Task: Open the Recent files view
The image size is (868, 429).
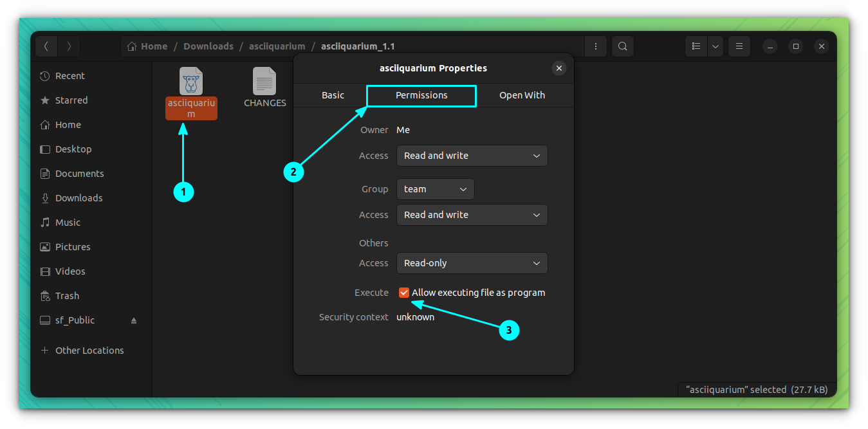Action: (69, 75)
